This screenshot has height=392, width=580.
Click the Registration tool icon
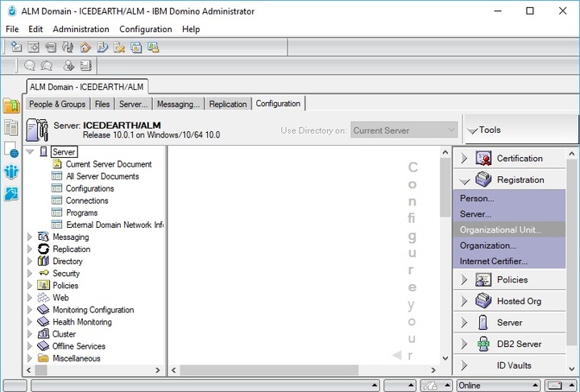[483, 179]
